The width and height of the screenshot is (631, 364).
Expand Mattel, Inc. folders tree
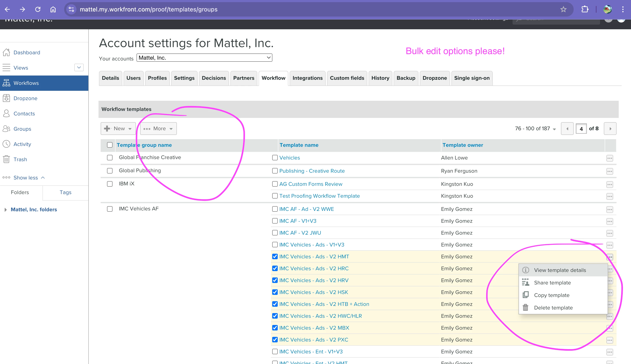(x=6, y=210)
